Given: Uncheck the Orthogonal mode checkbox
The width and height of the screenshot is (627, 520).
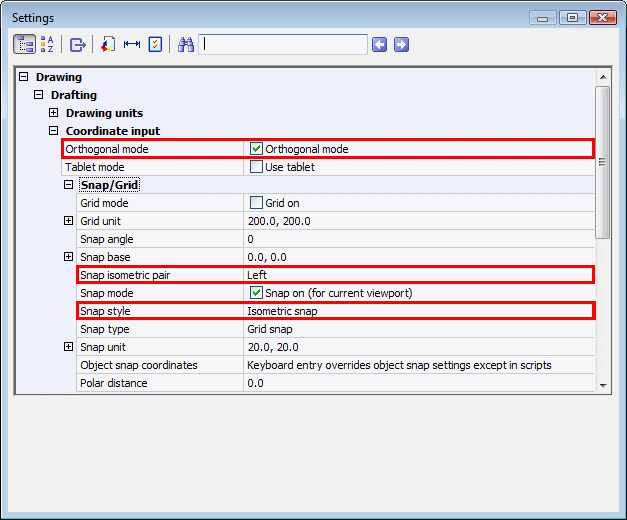Looking at the screenshot, I should point(256,149).
